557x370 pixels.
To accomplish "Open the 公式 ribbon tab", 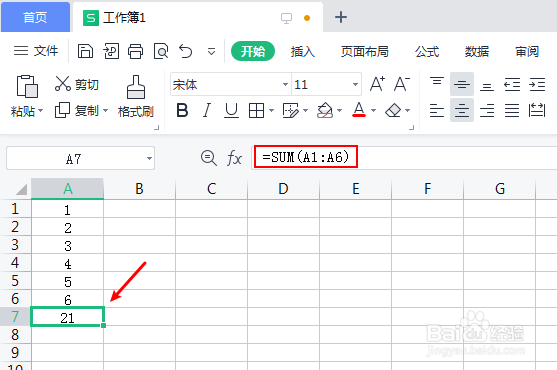I will point(427,51).
